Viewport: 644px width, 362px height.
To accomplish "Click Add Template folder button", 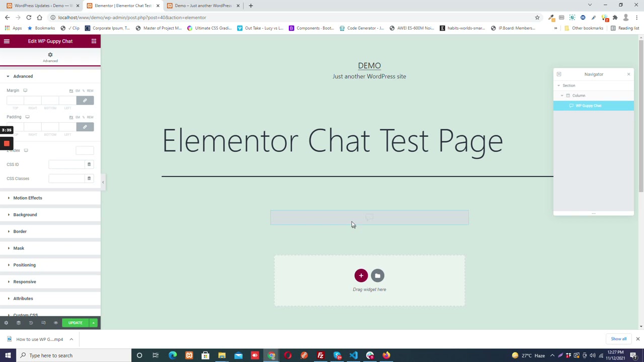I will (x=377, y=276).
